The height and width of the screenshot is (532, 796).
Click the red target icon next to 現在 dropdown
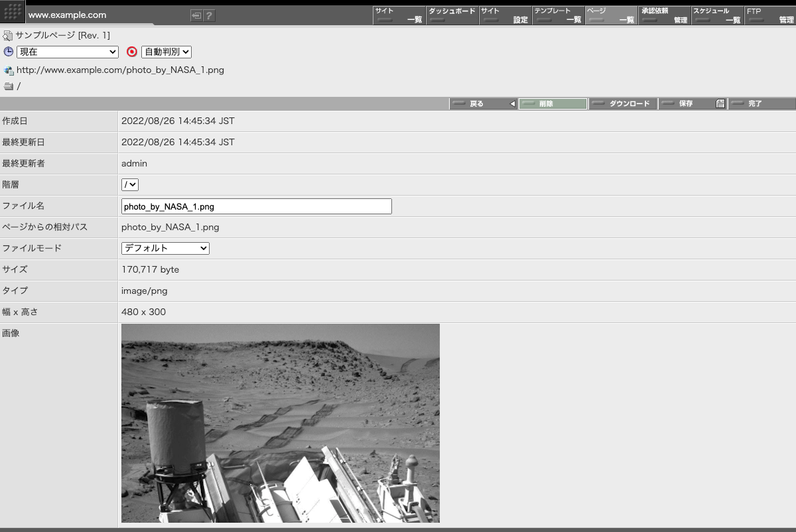(x=131, y=52)
